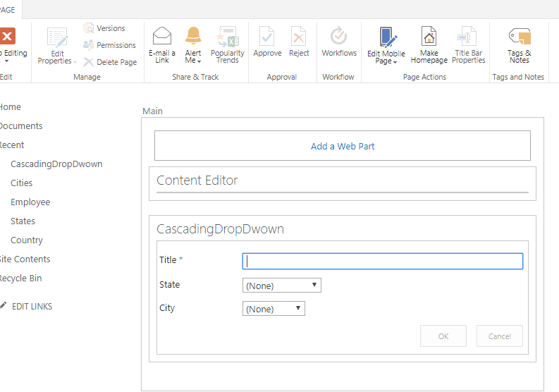Viewport: 559px width, 392px height.
Task: Open the Documents navigation link
Action: tap(21, 126)
